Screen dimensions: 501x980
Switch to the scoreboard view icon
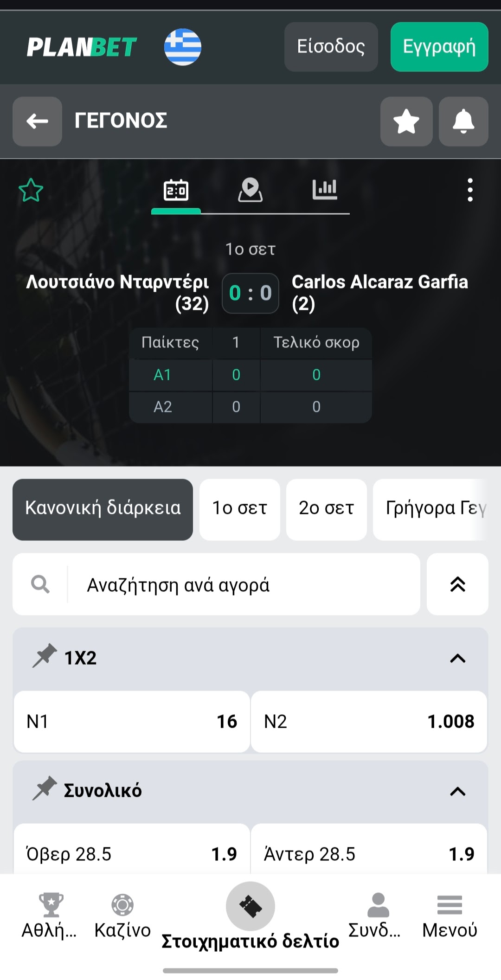pyautogui.click(x=176, y=190)
